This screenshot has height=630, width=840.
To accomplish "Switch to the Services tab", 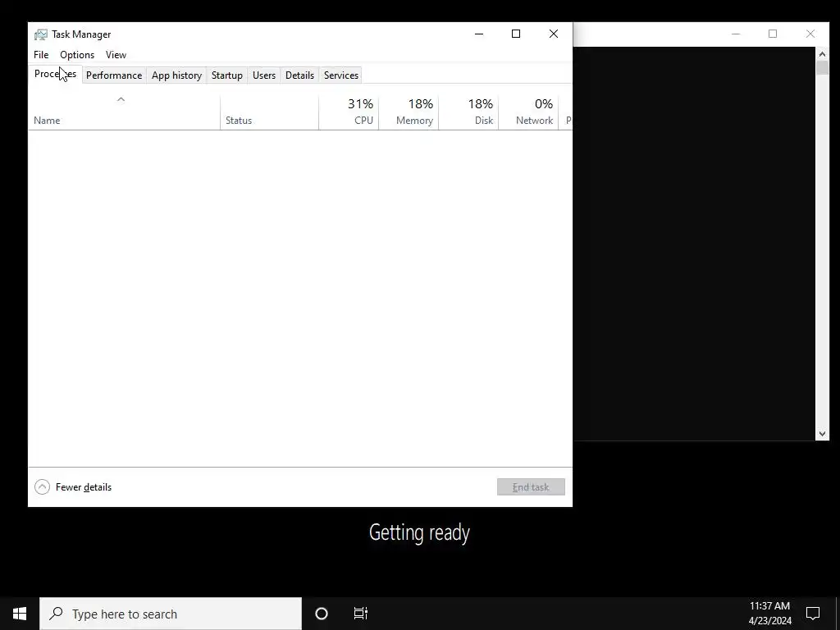I will click(x=341, y=75).
